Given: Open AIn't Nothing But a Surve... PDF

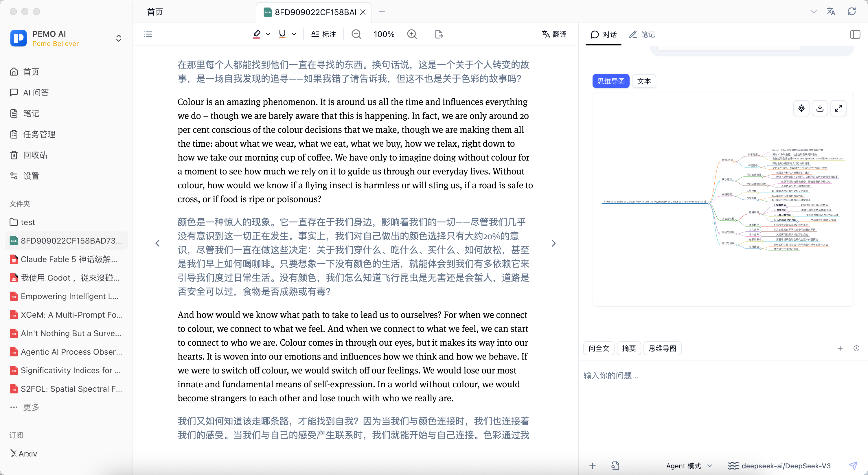Looking at the screenshot, I should pyautogui.click(x=66, y=333).
